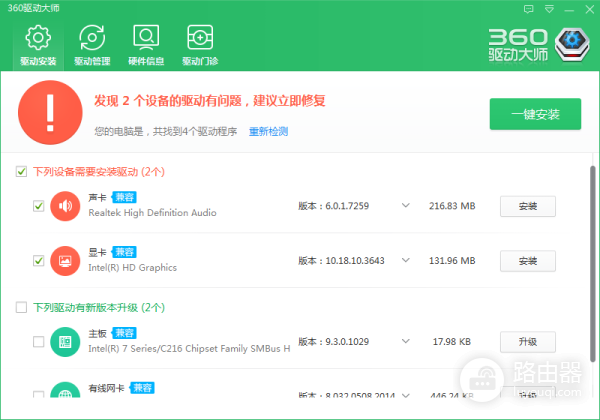Click the 兼容 badge next to 显卡
600x420 pixels.
[x=124, y=252]
